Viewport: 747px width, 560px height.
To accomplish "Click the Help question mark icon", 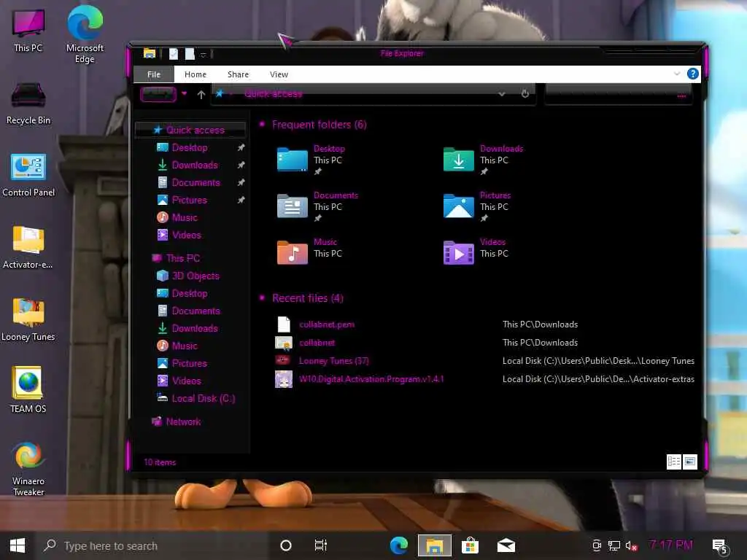I will [x=692, y=74].
